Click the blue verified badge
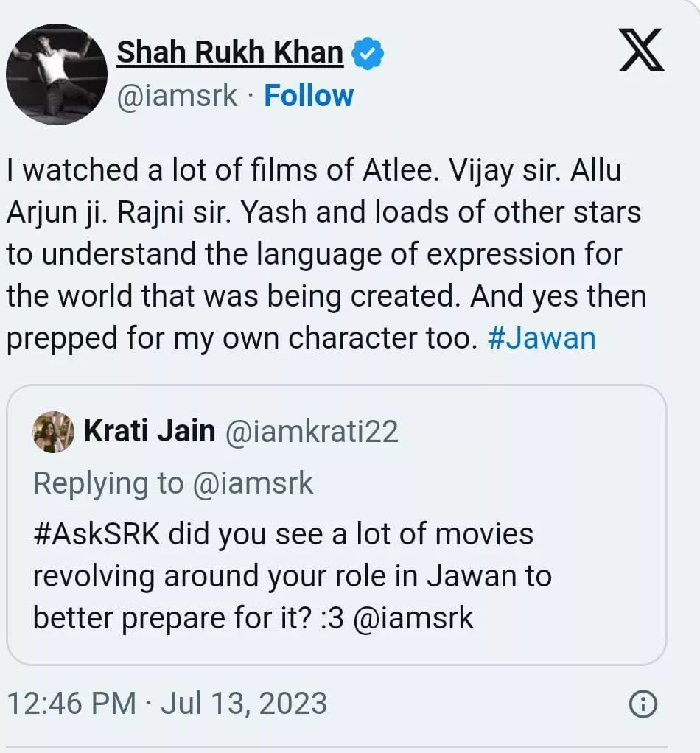Viewport: 700px width, 753px height. (x=366, y=54)
